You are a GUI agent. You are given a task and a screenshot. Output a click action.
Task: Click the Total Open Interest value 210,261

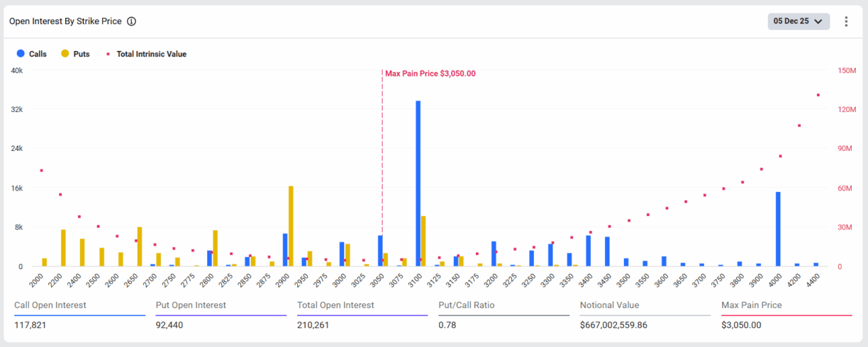click(317, 325)
